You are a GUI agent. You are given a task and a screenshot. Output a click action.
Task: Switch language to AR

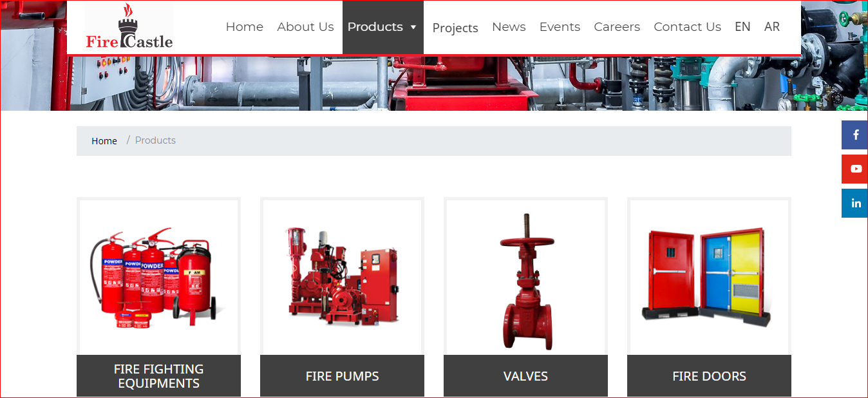(x=772, y=27)
